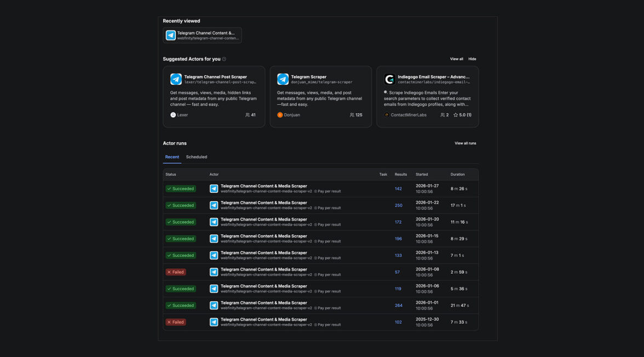Click the star rating icon on Indiegogo card
This screenshot has height=357, width=644.
tap(456, 115)
